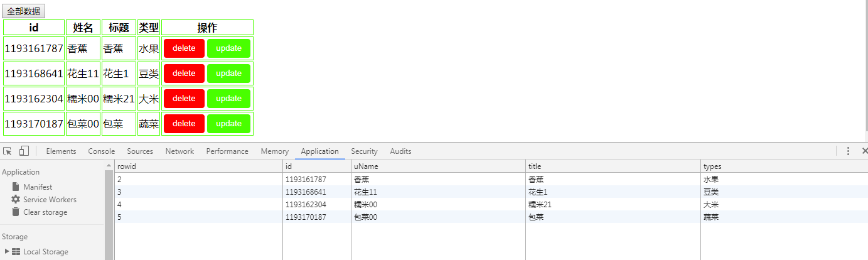Switch to the Elements tab
The image size is (868, 260).
click(x=61, y=151)
